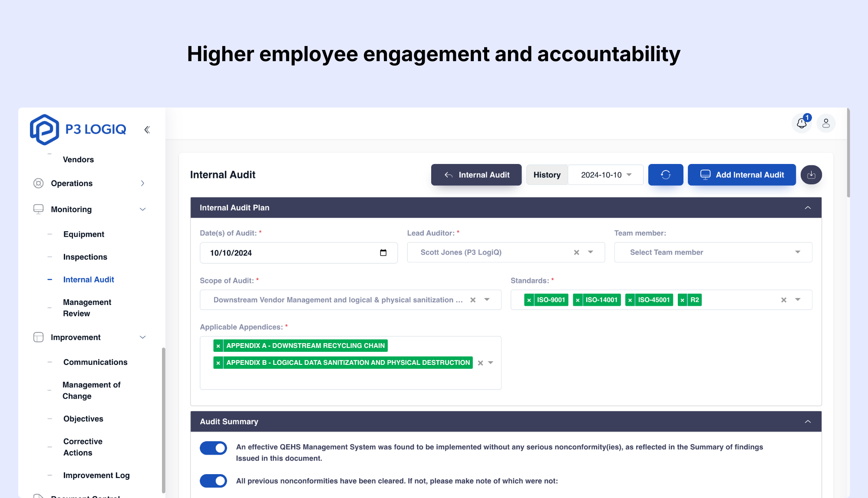This screenshot has width=868, height=498.
Task: Click the Add Internal Audit button
Action: (x=742, y=175)
